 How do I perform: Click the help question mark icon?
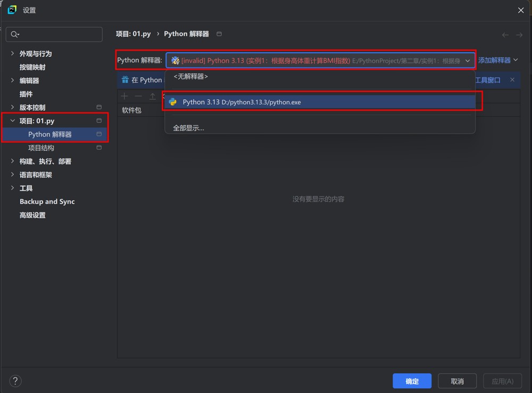[x=15, y=381]
